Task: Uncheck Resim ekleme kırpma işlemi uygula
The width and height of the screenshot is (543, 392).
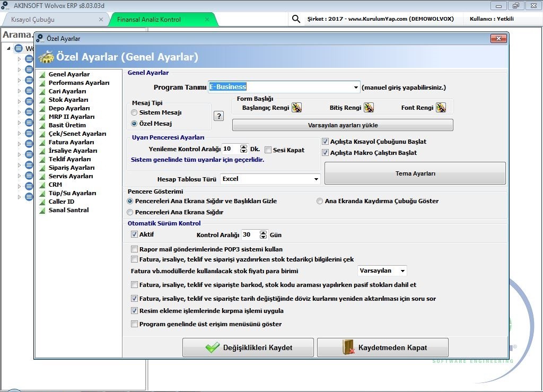Action: click(x=134, y=311)
